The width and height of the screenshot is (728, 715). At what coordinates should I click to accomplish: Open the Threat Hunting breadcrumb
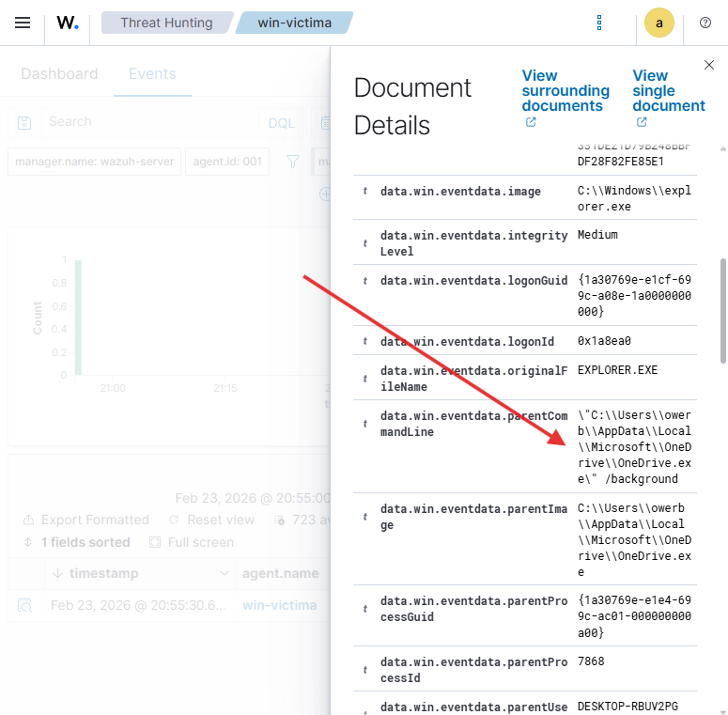pos(166,23)
